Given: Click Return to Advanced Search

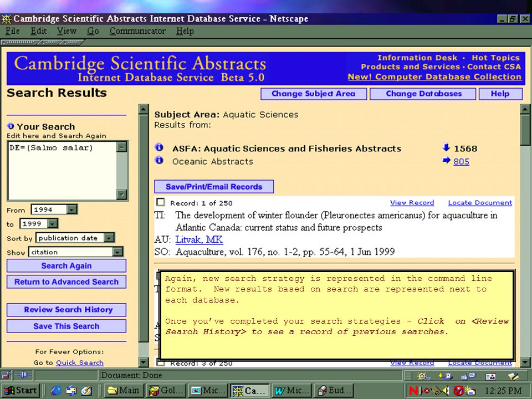Looking at the screenshot, I should coord(66,282).
